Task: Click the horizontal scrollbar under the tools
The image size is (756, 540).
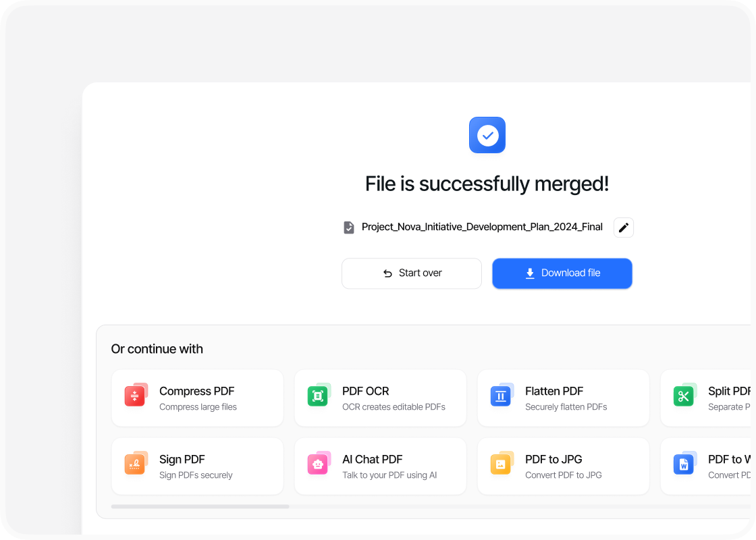Action: click(200, 507)
